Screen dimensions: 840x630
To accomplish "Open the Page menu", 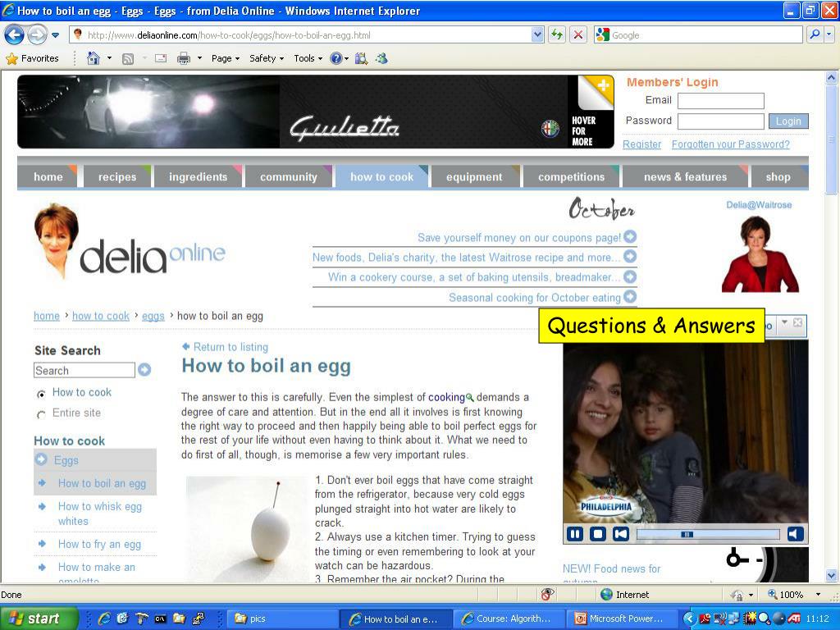I will coord(226,58).
